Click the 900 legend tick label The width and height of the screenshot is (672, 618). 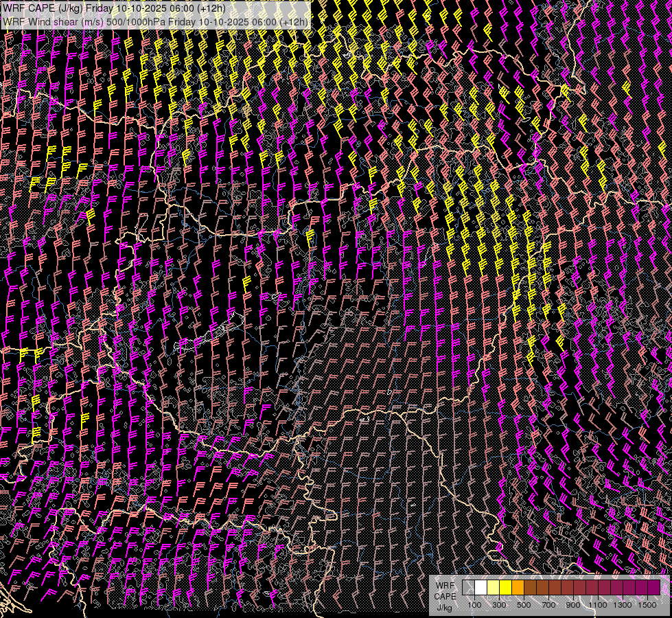tap(573, 605)
